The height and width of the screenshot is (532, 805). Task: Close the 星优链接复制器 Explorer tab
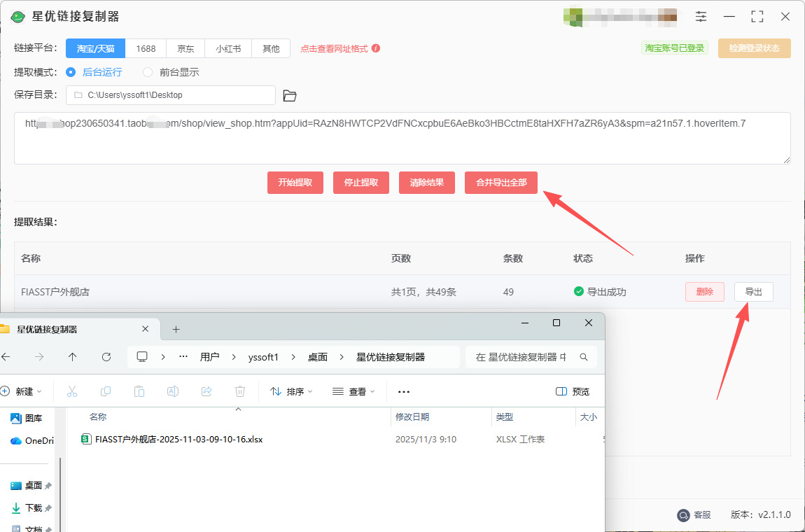[146, 329]
